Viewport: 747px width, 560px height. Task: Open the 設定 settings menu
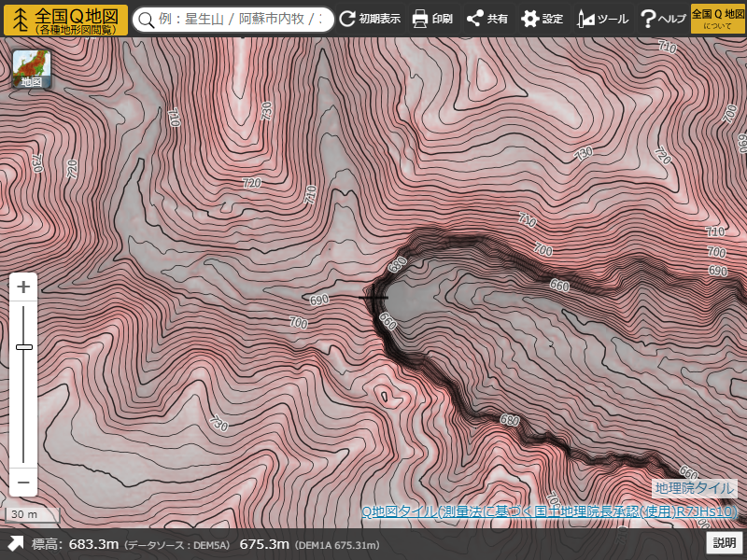543,20
